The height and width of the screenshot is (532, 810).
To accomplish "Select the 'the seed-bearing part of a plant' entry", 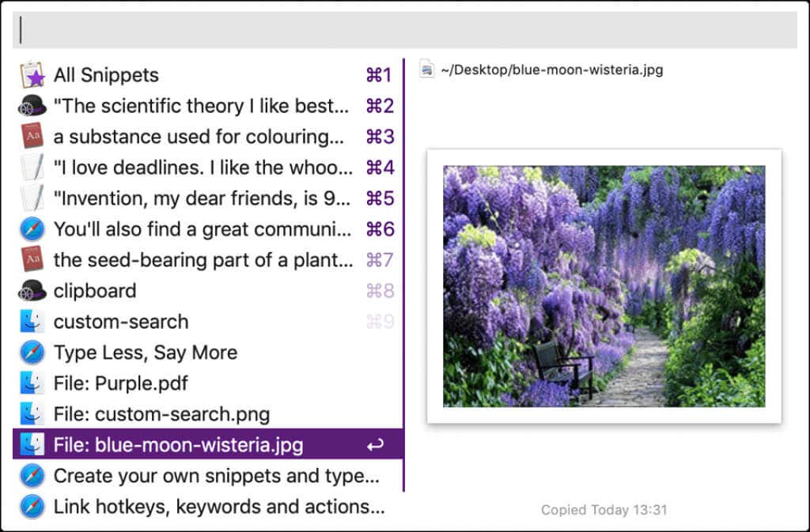I will pos(208,259).
